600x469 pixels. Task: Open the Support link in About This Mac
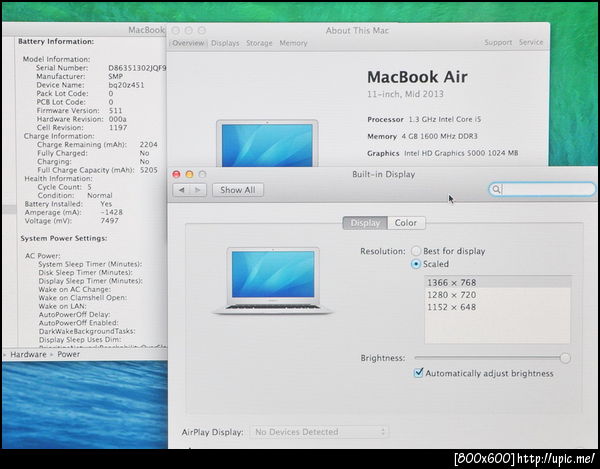click(498, 42)
